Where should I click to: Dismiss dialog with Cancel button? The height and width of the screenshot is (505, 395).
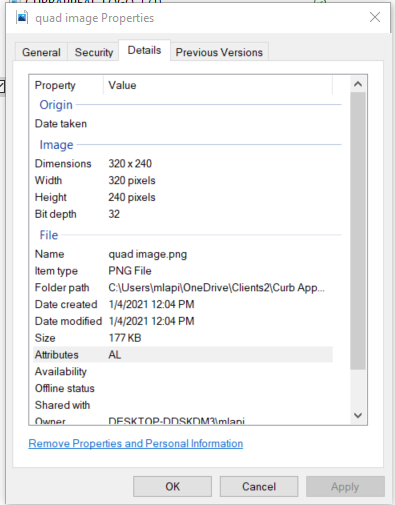259,486
